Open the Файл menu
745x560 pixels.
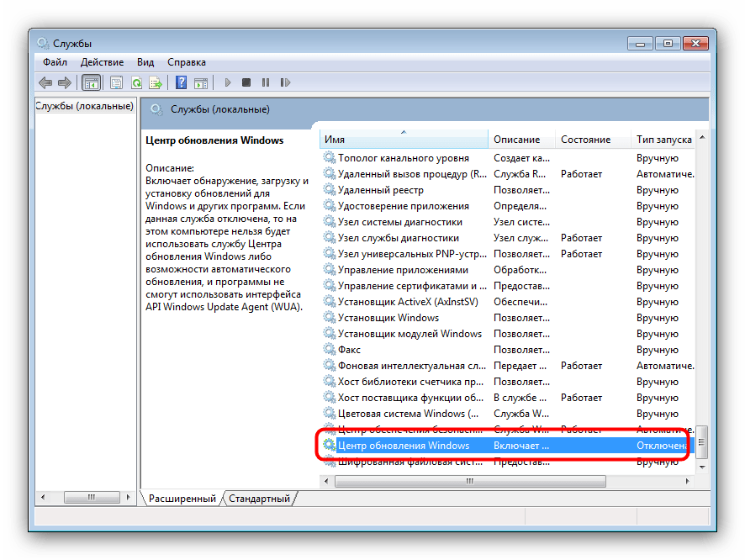pyautogui.click(x=55, y=62)
